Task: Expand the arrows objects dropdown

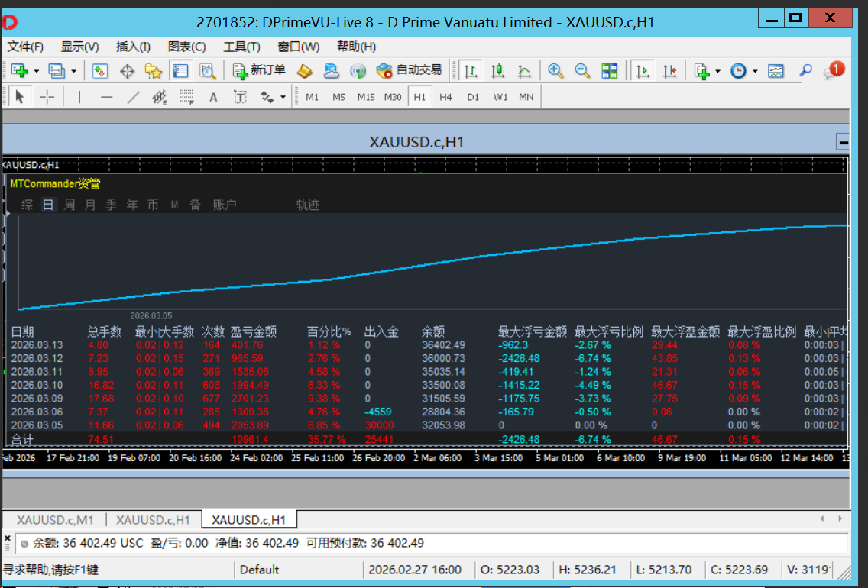Action: [x=283, y=97]
